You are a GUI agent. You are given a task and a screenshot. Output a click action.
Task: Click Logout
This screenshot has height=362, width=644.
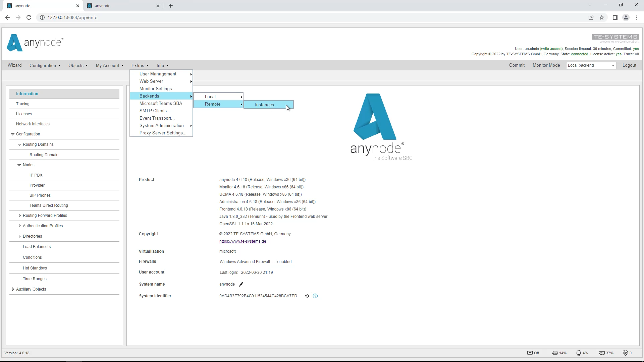coord(629,65)
